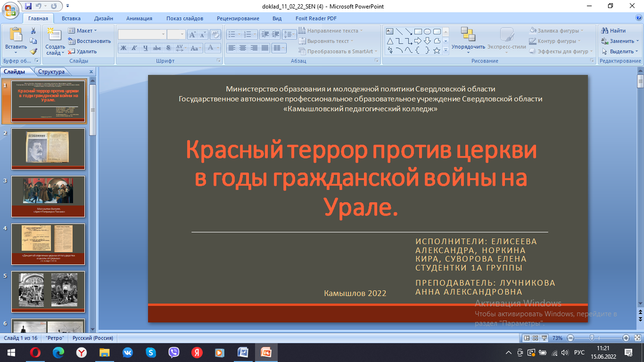
Task: Expand the Макет layout dropdown
Action: click(83, 31)
